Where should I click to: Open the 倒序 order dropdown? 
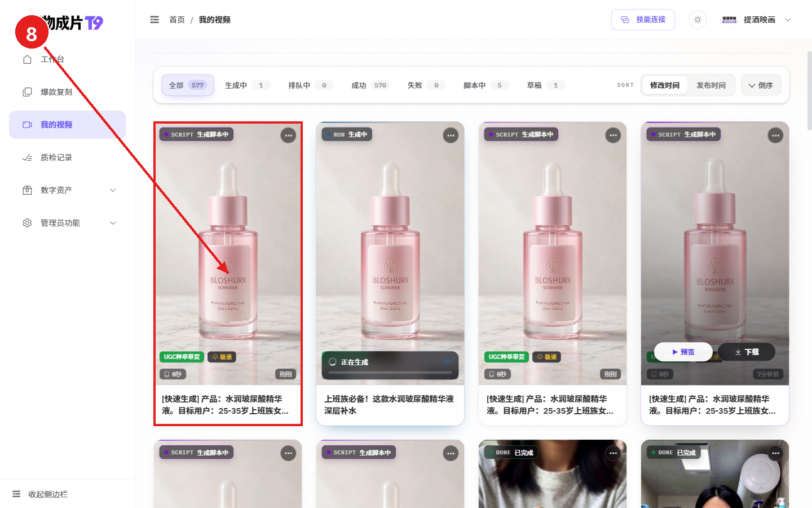[761, 85]
